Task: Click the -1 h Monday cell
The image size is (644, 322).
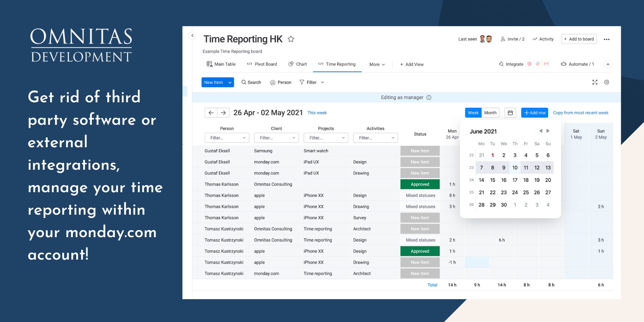Action: coord(452,262)
